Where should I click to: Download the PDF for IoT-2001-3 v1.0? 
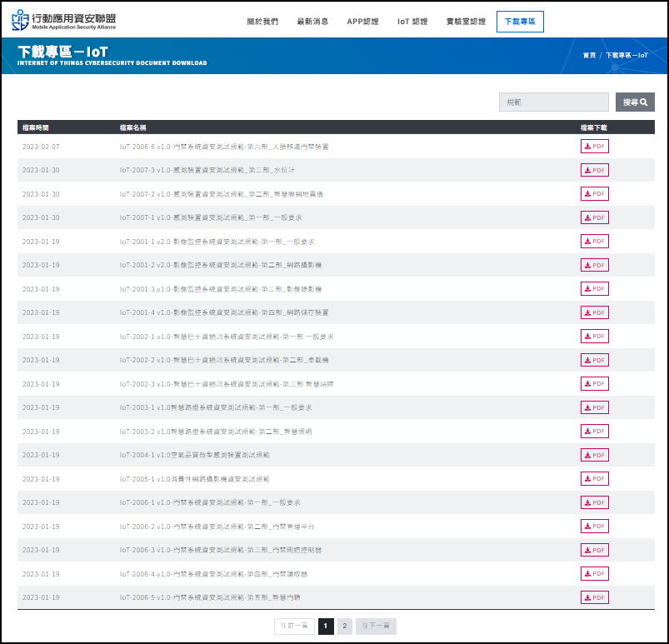(594, 288)
